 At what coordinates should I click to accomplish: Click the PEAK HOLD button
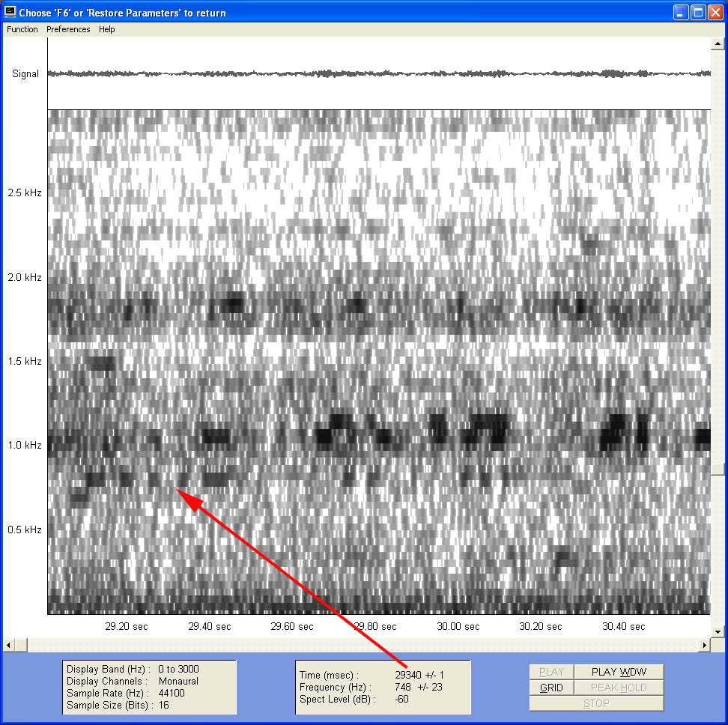click(619, 688)
